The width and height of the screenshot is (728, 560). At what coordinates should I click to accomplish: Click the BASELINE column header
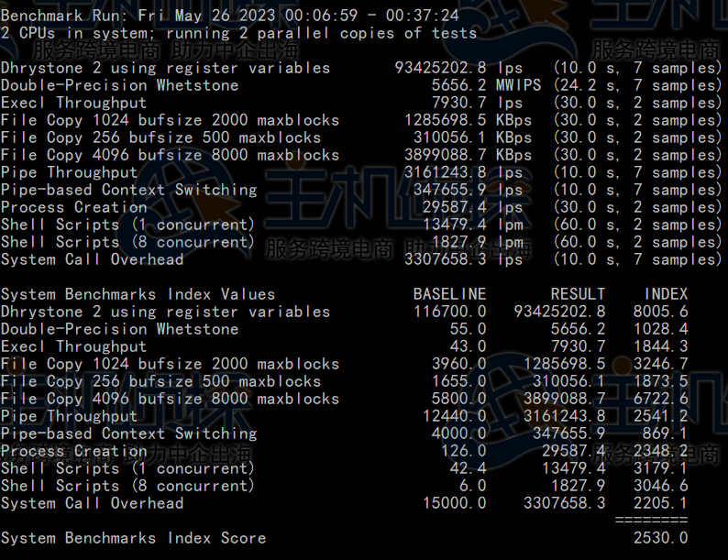point(449,294)
